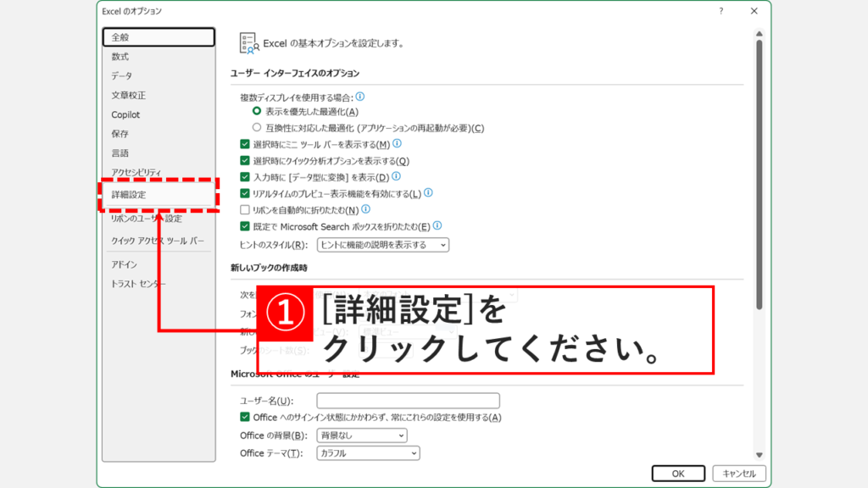Image resolution: width=868 pixels, height=488 pixels.
Task: Click the info icon beside Microsoft Search option
Action: 436,224
